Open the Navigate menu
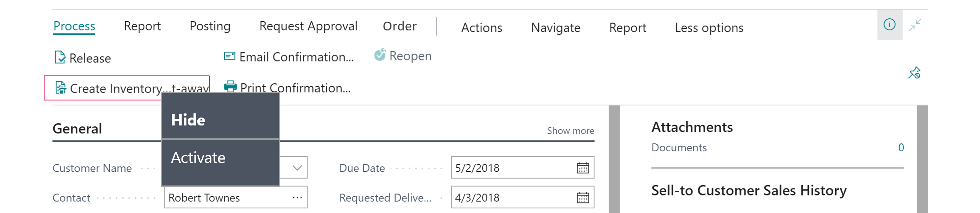This screenshot has width=980, height=213. [x=556, y=28]
